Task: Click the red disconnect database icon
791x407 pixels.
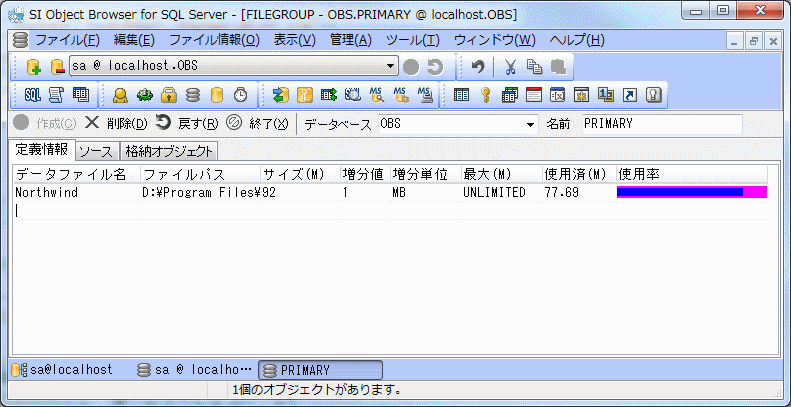Action: 57,67
